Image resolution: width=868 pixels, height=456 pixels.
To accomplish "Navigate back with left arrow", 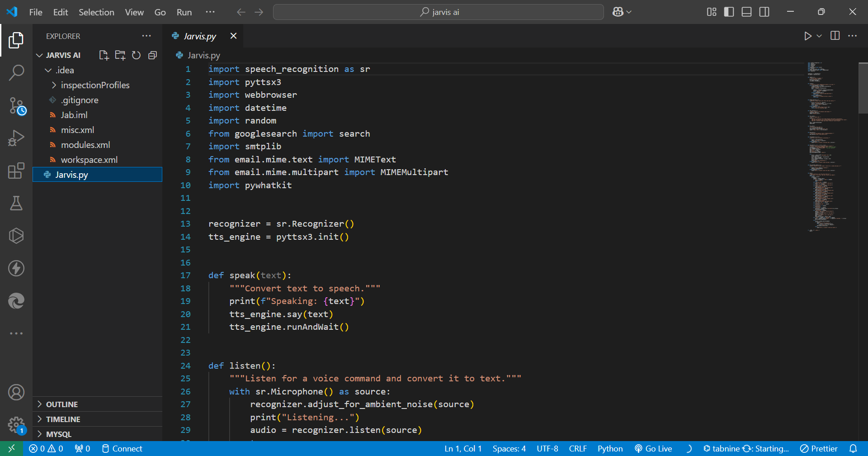I will click(241, 12).
